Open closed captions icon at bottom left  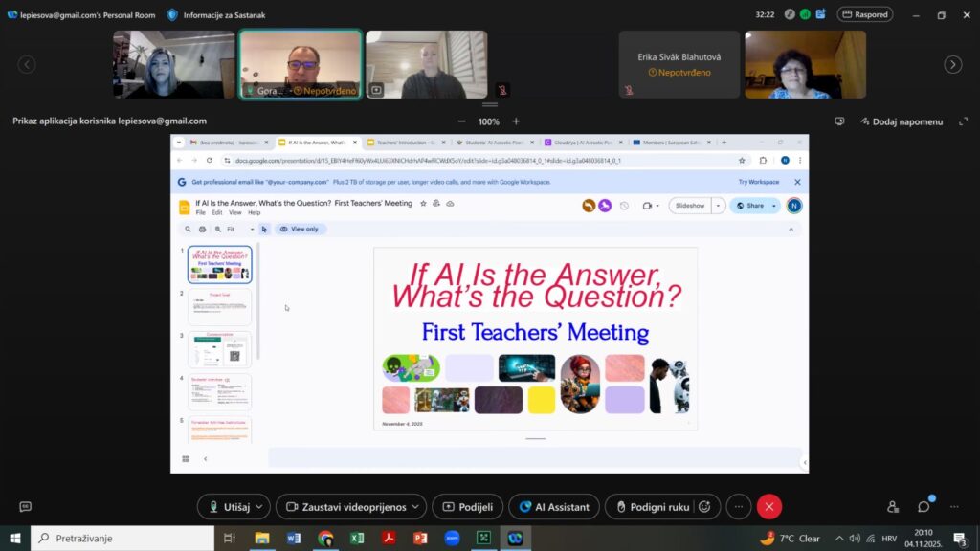click(x=26, y=507)
